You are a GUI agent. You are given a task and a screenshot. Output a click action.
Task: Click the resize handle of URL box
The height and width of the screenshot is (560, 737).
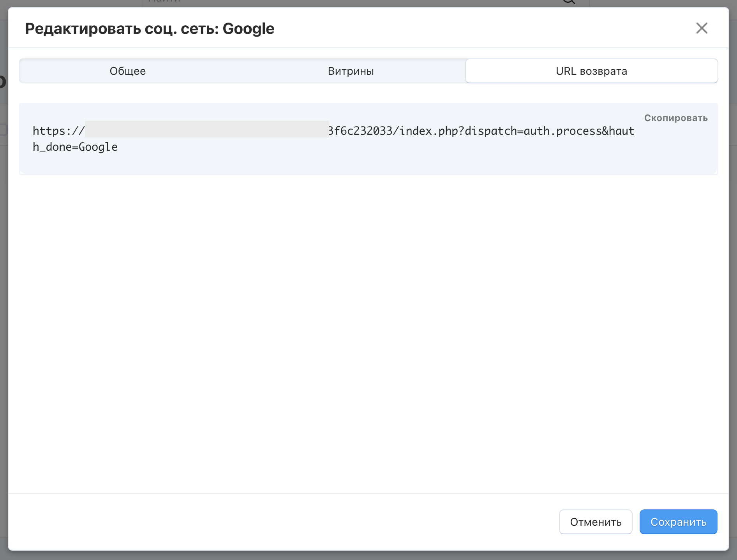click(x=715, y=172)
